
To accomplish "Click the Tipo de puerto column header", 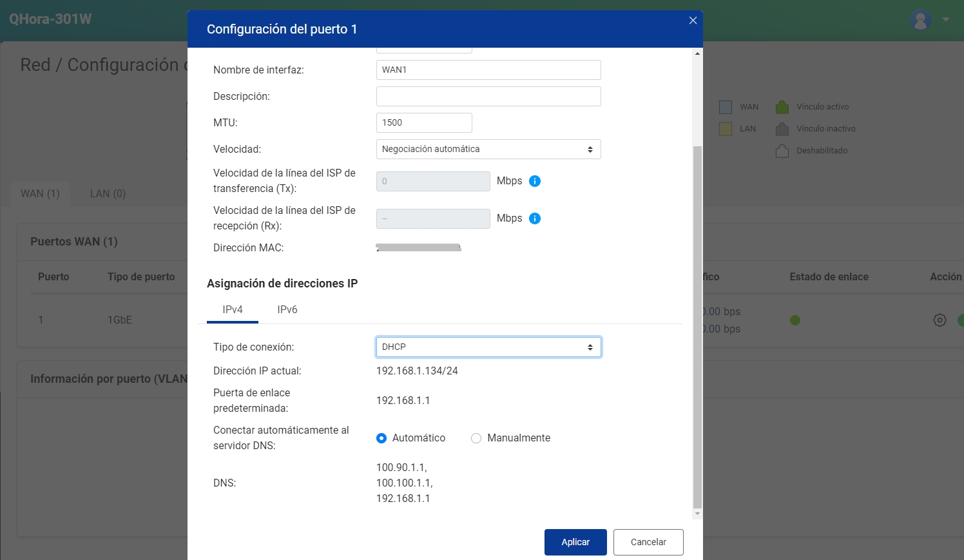I will [141, 277].
